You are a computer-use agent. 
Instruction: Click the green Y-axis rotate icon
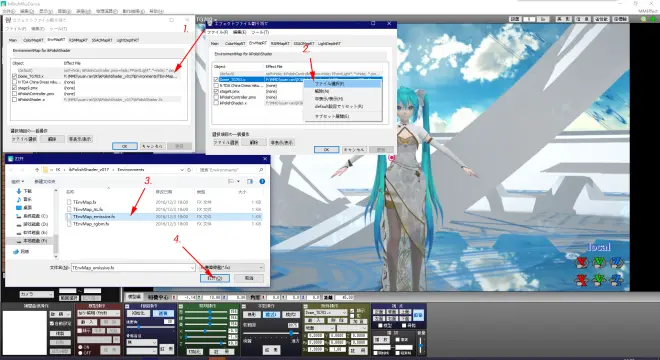coord(599,262)
